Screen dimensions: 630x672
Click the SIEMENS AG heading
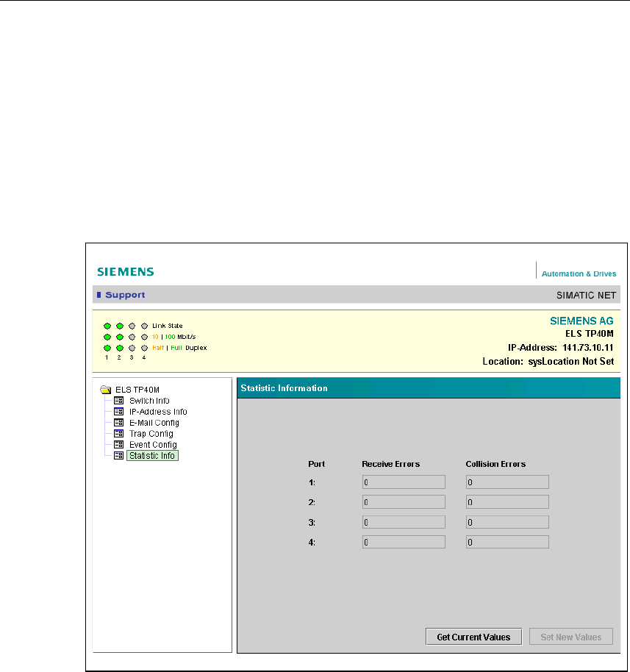click(x=581, y=321)
